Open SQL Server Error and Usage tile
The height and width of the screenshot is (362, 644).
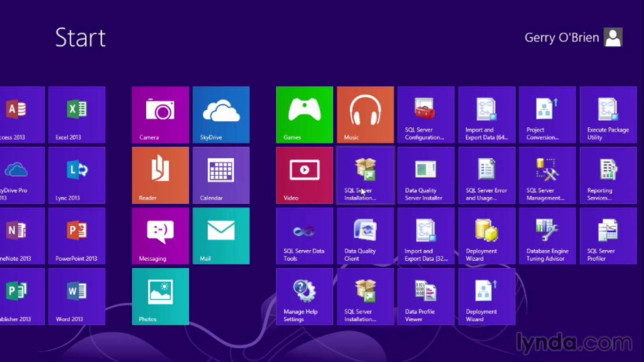coord(487,175)
